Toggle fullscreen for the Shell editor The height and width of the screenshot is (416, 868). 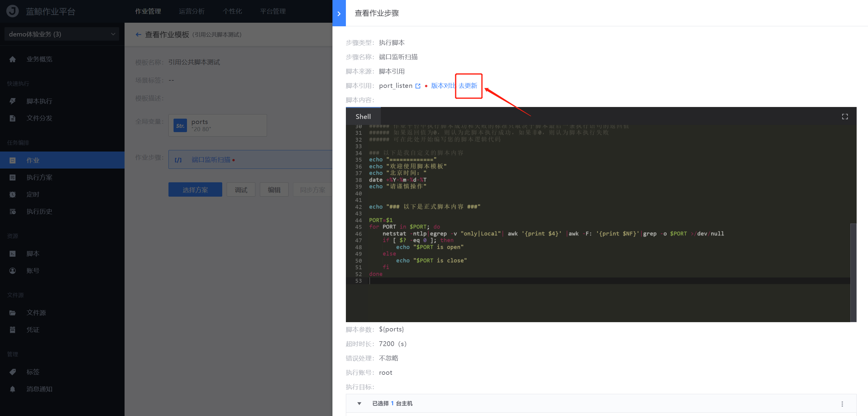[x=844, y=116]
